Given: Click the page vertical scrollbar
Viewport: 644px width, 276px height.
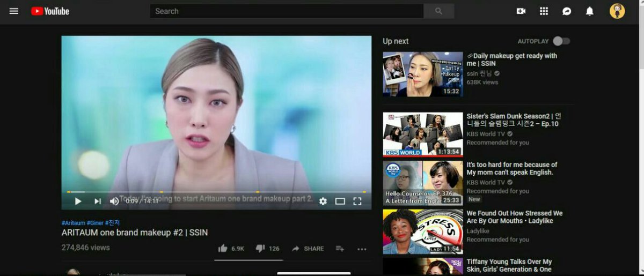Looking at the screenshot, I should pyautogui.click(x=640, y=138).
